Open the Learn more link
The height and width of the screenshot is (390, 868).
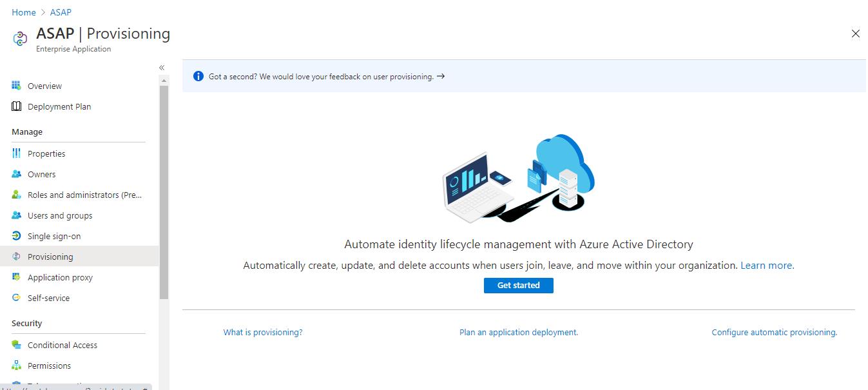pos(767,265)
